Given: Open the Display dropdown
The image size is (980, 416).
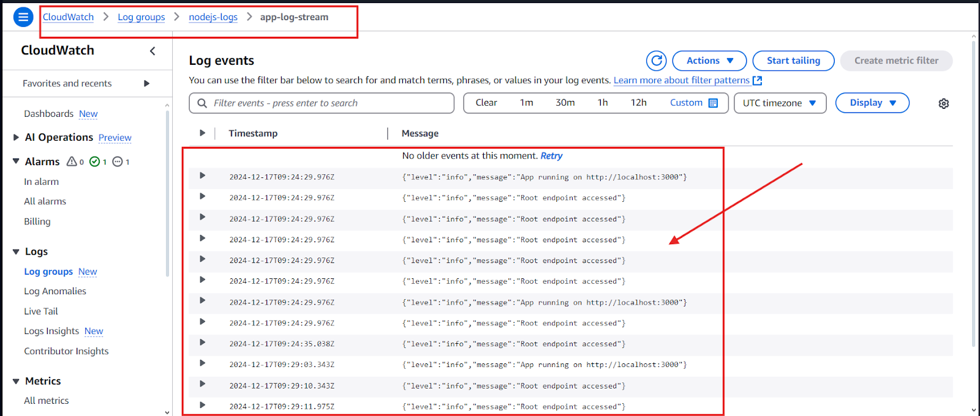Looking at the screenshot, I should [x=872, y=103].
